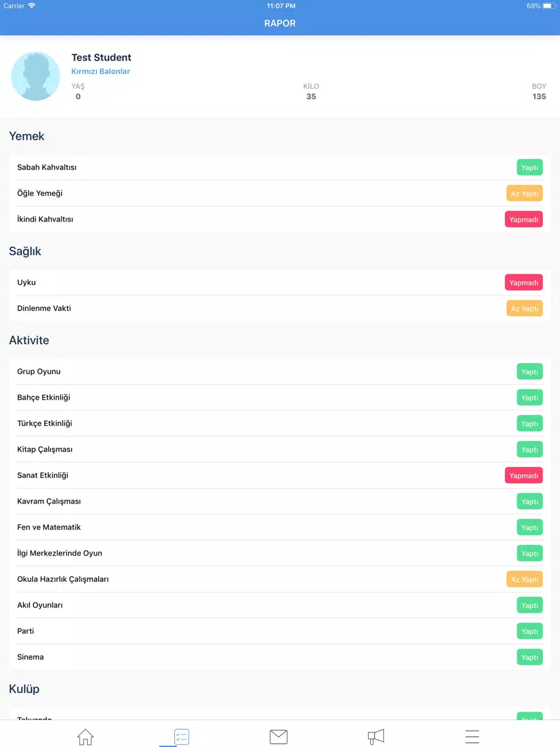Open the messages envelope icon
This screenshot has height=747, width=560.
279,736
